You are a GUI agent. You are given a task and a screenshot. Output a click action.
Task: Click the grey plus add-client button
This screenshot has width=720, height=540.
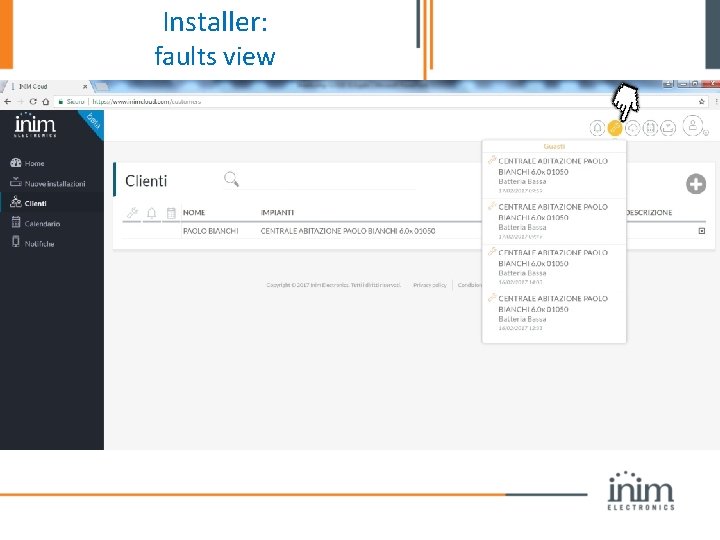(696, 184)
